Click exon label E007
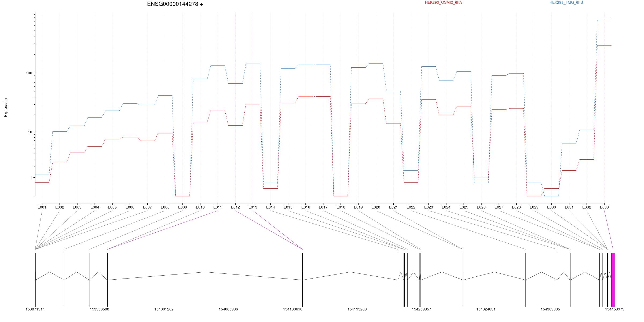The width and height of the screenshot is (644, 322). 147,207
